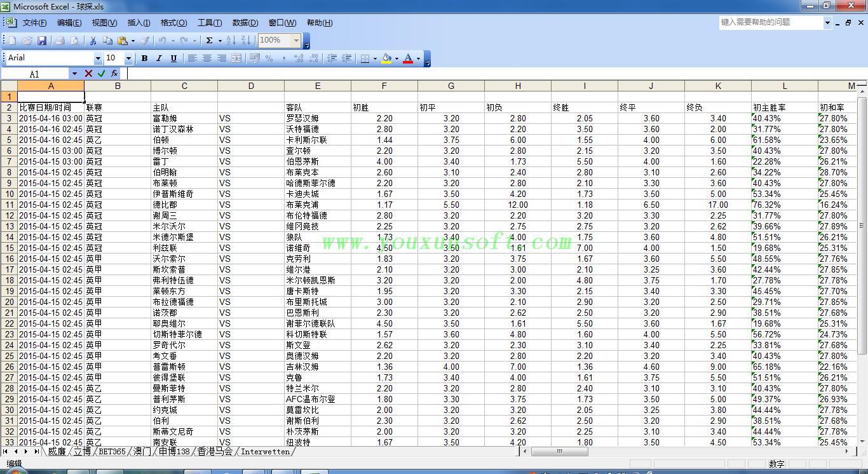Create a new workbook from the toolbar
868x474 pixels.
[x=13, y=41]
